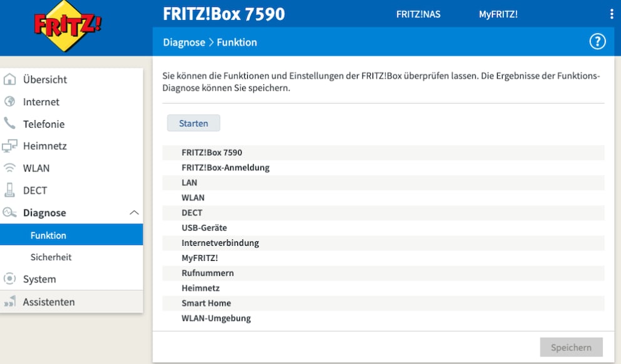Select the WLAN diagnosis row
Screen dimensions: 621x364
coord(383,198)
